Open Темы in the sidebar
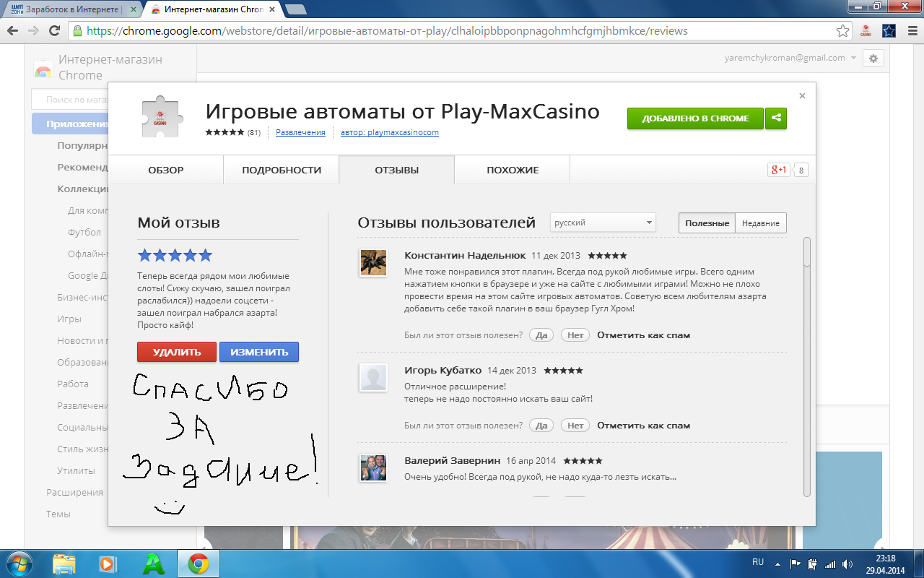 pyautogui.click(x=58, y=514)
